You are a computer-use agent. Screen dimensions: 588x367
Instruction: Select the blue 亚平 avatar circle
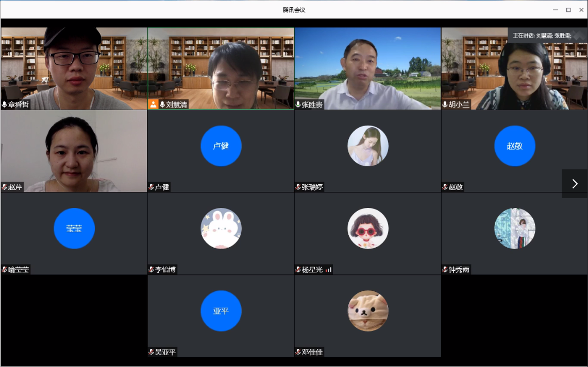pyautogui.click(x=221, y=311)
